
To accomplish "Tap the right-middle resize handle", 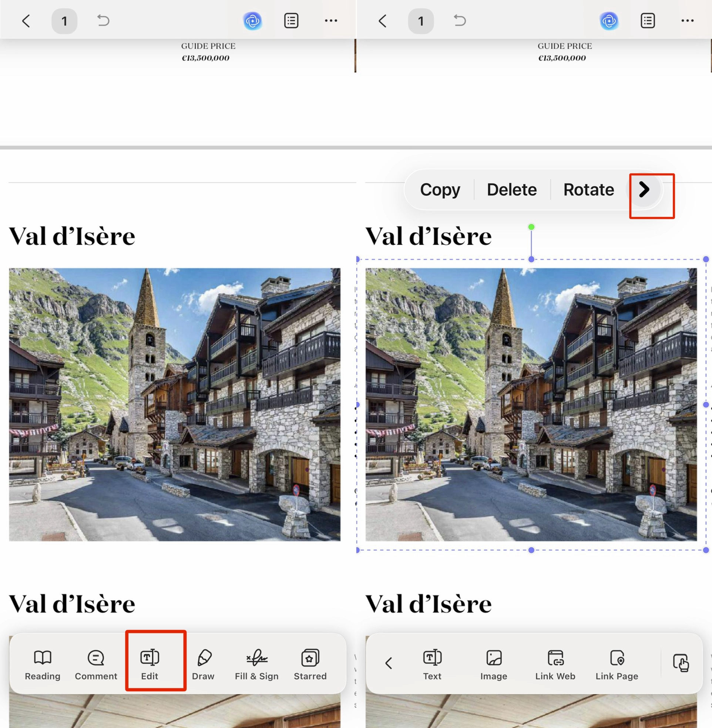I will (706, 405).
